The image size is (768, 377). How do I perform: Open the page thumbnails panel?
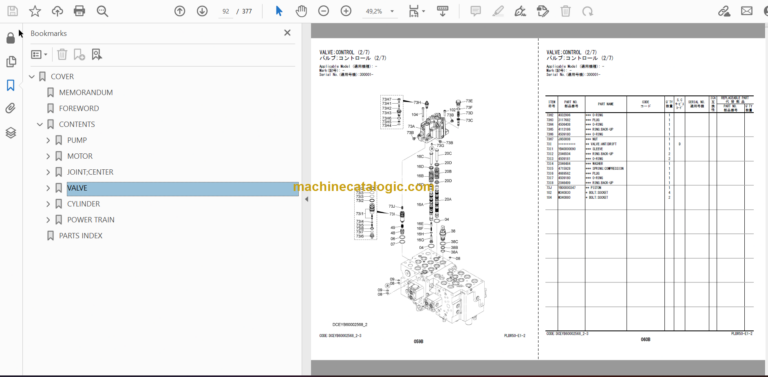click(11, 62)
